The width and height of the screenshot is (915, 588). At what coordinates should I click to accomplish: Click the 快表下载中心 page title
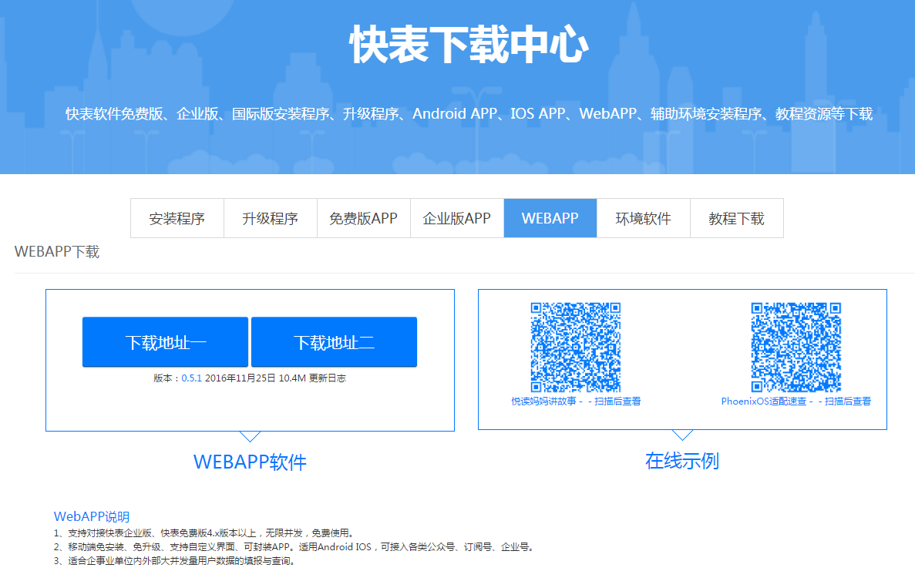(469, 45)
